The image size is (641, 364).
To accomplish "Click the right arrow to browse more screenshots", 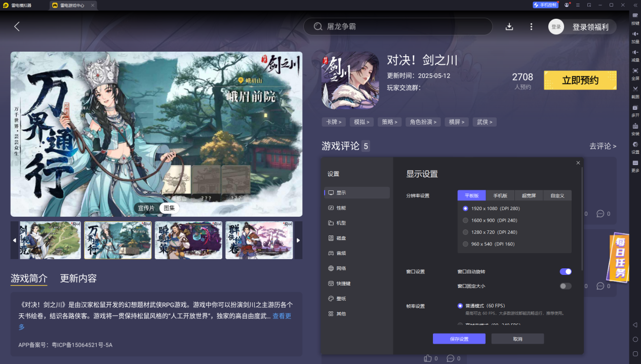I will (x=298, y=240).
